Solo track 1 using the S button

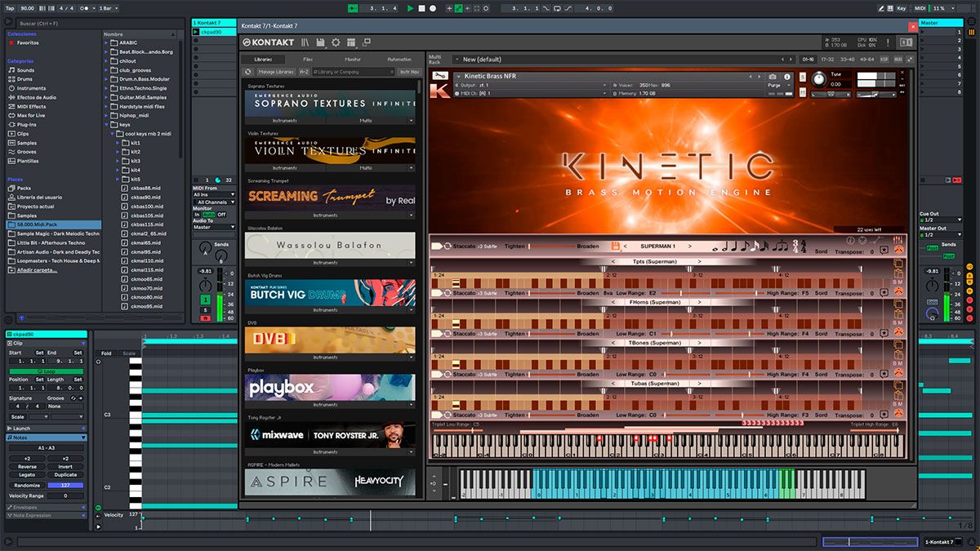tap(206, 310)
